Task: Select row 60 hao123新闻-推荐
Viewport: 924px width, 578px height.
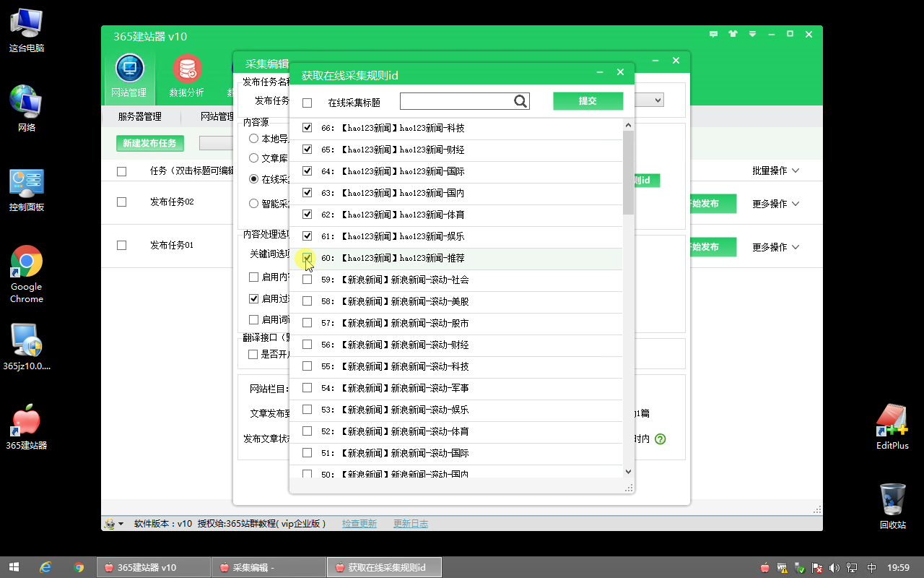Action: [456, 258]
